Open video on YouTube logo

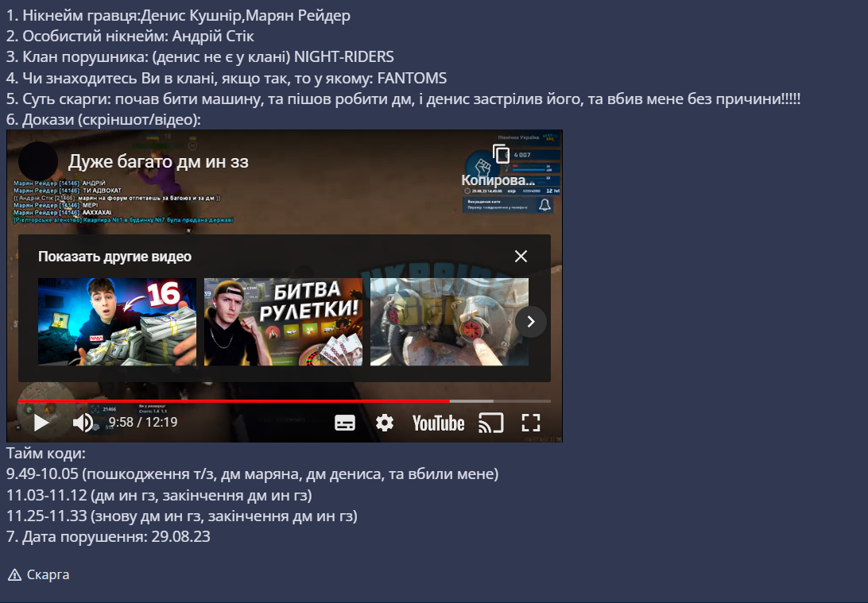point(439,423)
